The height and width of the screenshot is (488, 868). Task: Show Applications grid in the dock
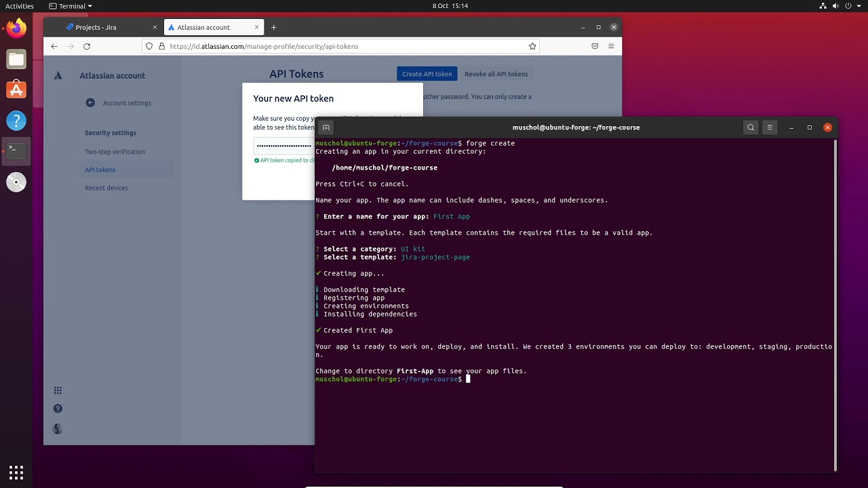[x=16, y=472]
